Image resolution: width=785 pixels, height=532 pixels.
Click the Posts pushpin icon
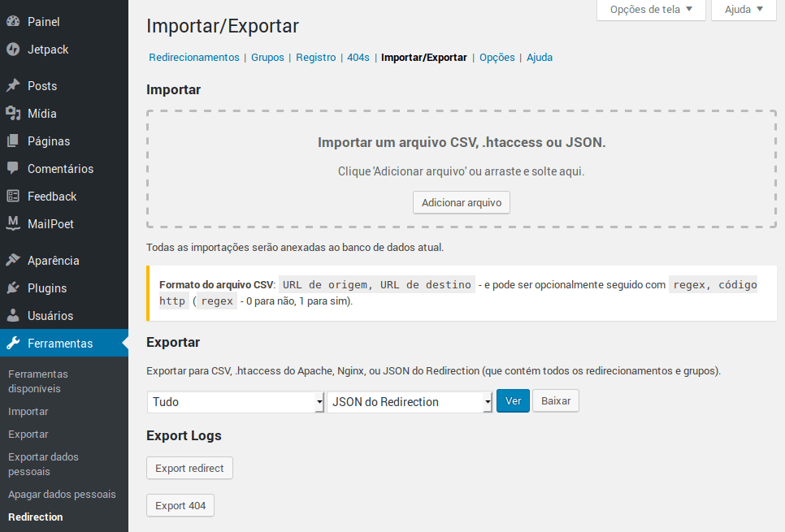[13, 85]
